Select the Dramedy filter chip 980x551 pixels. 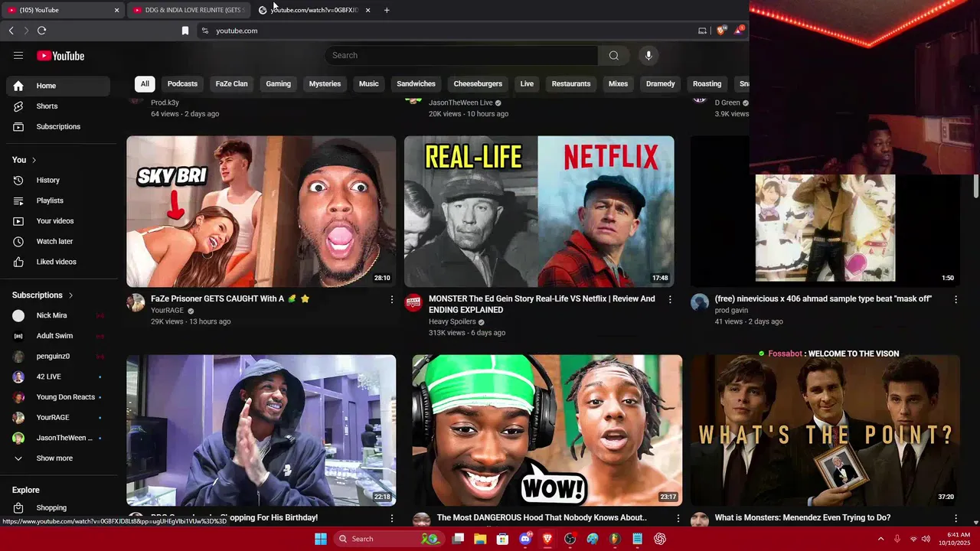660,84
